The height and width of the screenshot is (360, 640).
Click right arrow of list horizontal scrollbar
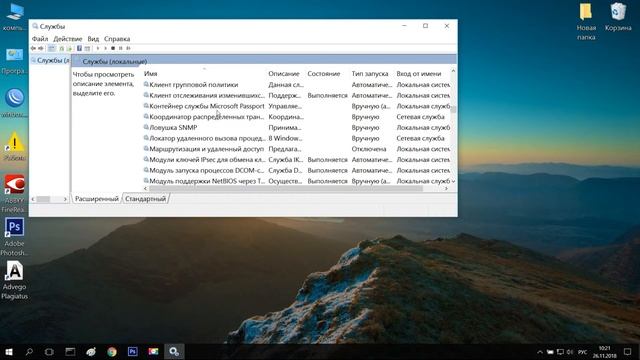[x=446, y=189]
